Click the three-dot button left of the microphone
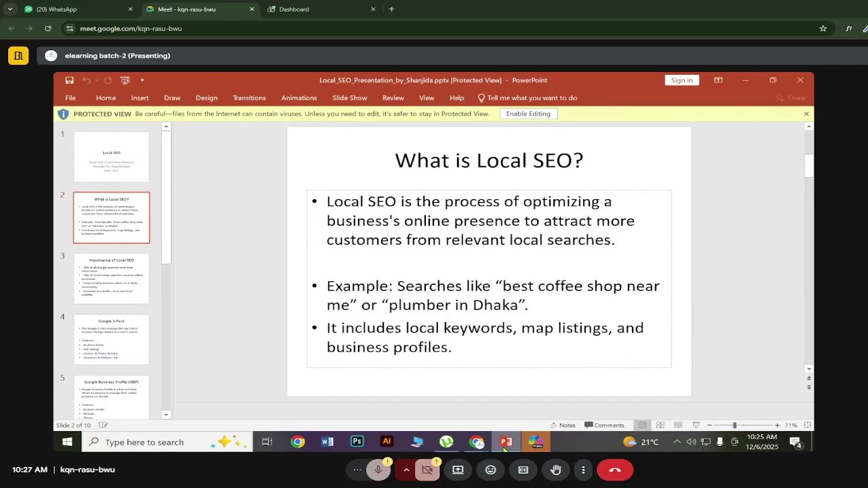 pyautogui.click(x=357, y=470)
